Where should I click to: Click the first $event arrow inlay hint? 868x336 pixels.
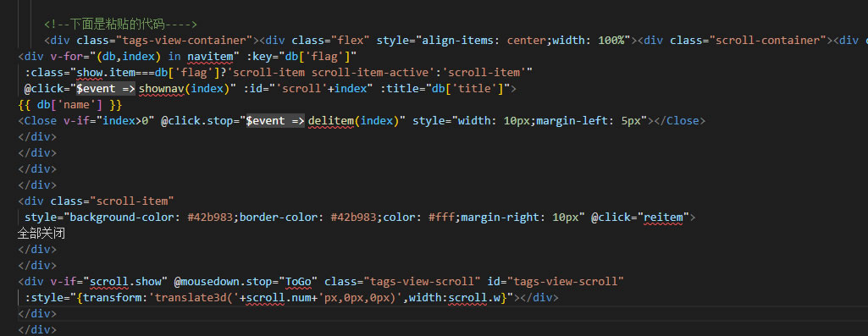click(x=106, y=89)
